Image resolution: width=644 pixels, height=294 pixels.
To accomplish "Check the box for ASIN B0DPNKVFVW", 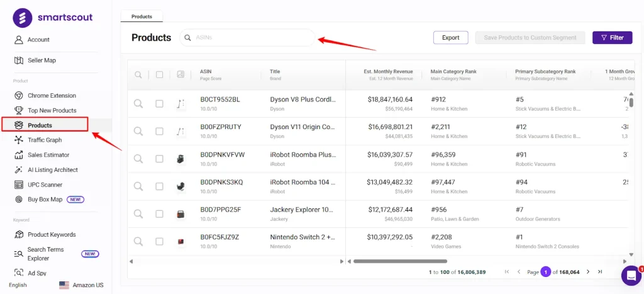I will [x=159, y=159].
